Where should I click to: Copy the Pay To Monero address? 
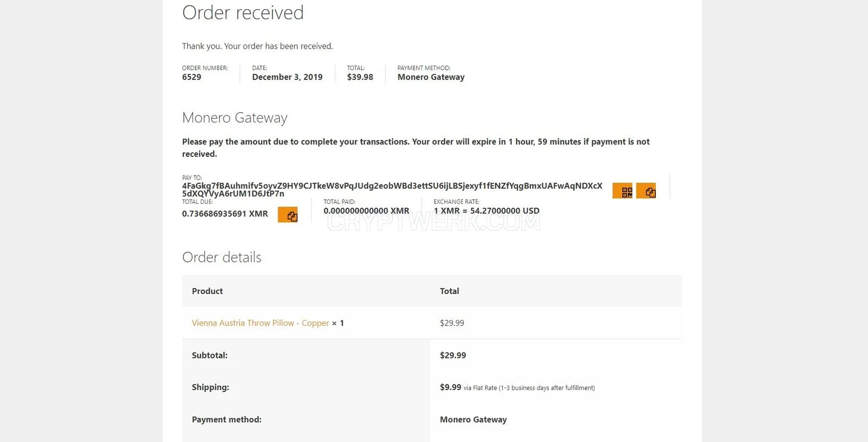point(646,191)
